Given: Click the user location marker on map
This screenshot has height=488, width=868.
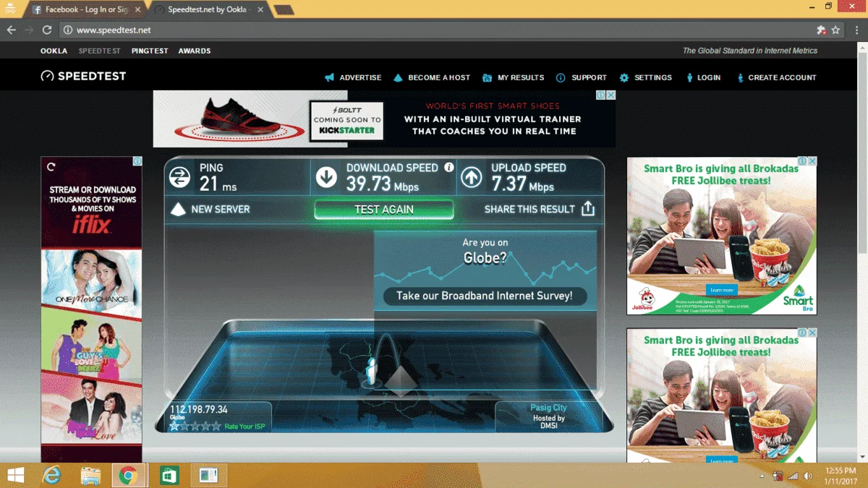Looking at the screenshot, I should (372, 370).
